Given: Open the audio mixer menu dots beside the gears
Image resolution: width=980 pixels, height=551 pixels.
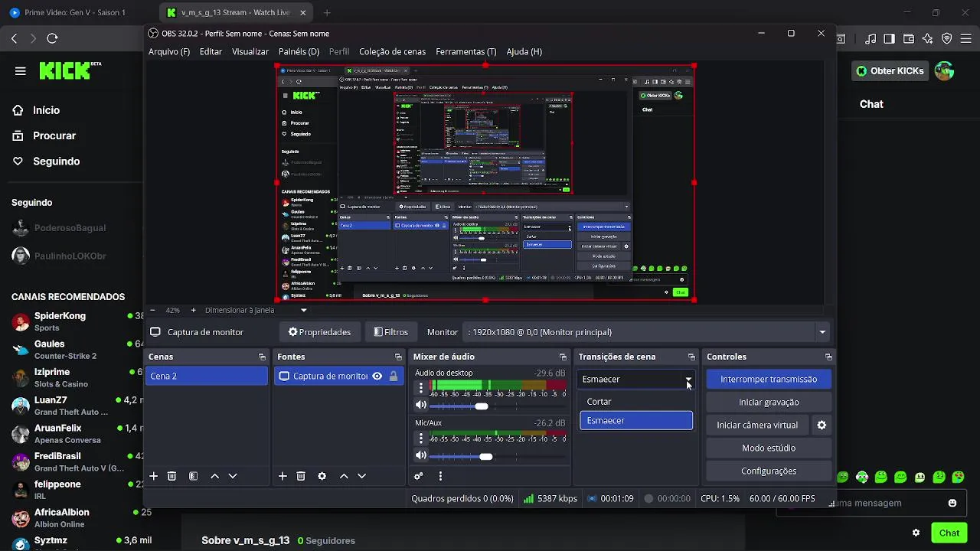Looking at the screenshot, I should 440,476.
